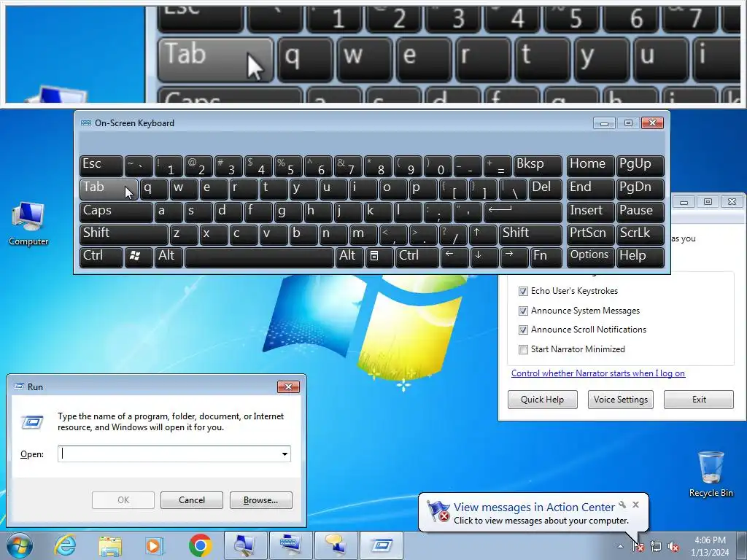Click the spacebar on On-Screen Keyboard
The image size is (747, 560).
click(x=259, y=257)
